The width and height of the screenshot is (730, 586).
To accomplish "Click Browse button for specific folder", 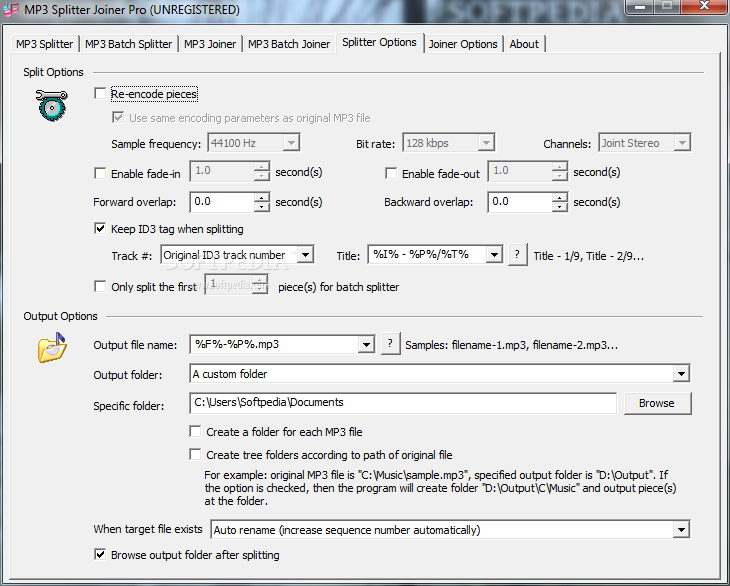I will pos(657,403).
